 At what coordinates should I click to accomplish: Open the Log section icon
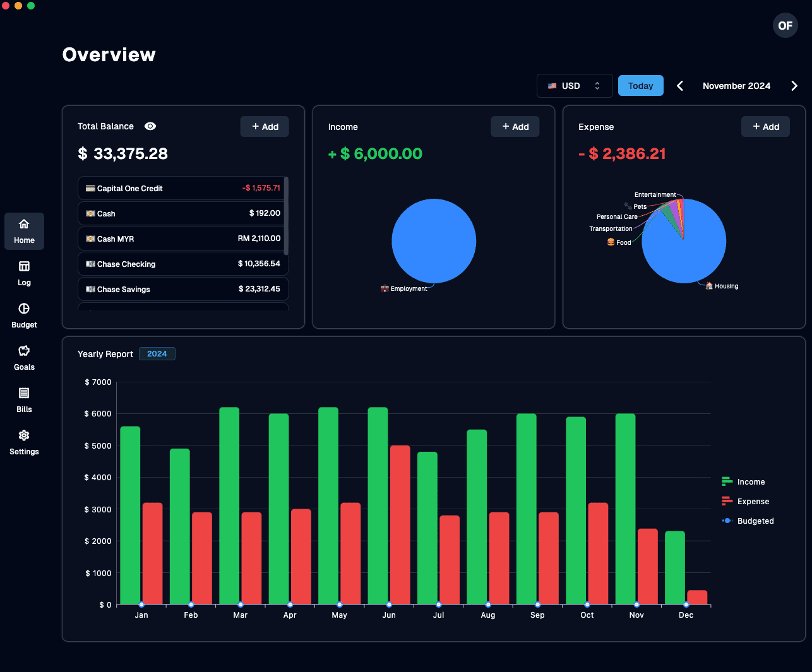(24, 267)
